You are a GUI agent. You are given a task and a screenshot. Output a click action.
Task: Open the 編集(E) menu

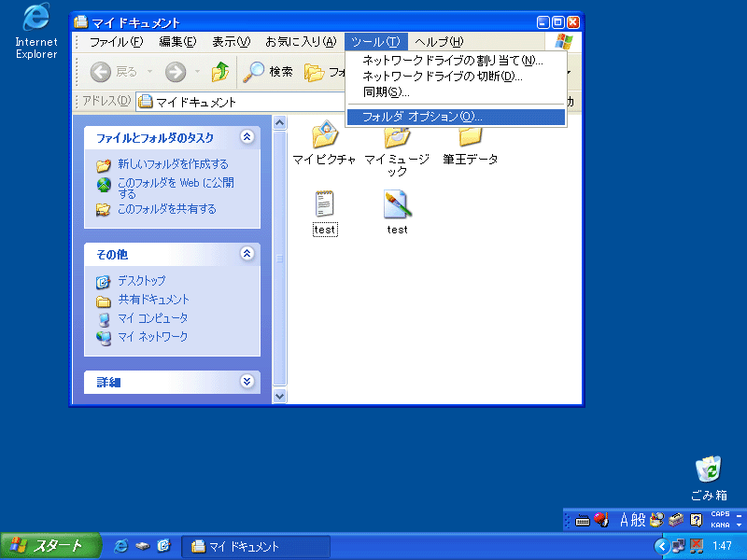coord(177,42)
